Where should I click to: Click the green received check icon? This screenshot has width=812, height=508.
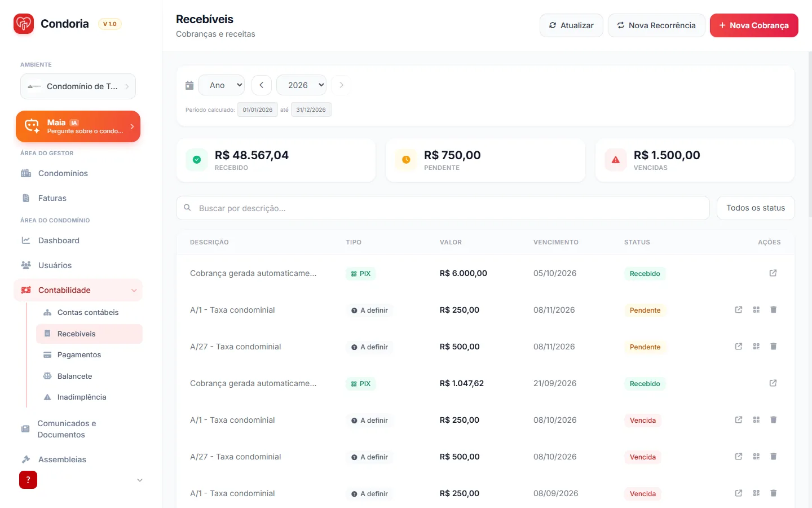tap(197, 160)
